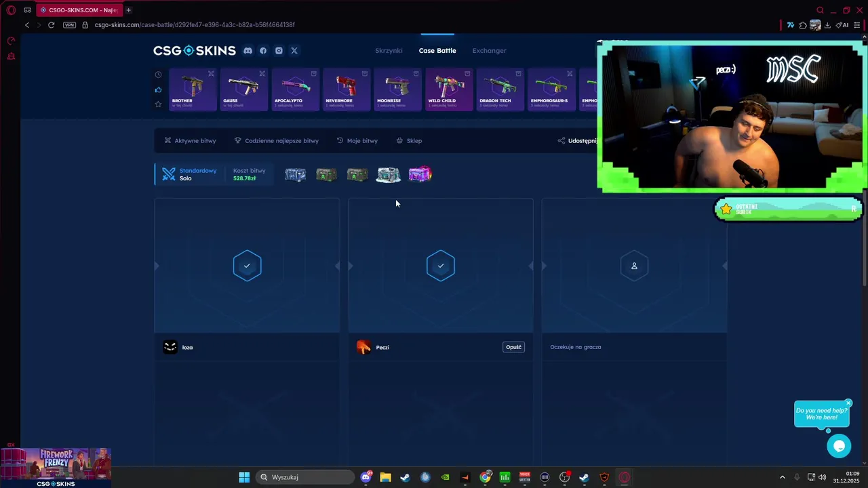Screen dimensions: 868x488
Task: Go to Aktywne bitwy
Action: (190, 141)
